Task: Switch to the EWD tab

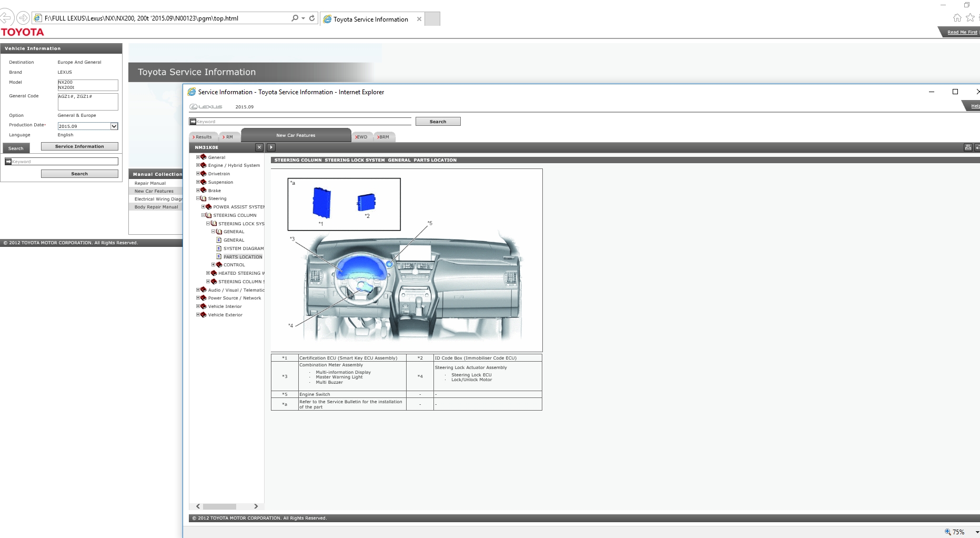Action: click(x=361, y=137)
